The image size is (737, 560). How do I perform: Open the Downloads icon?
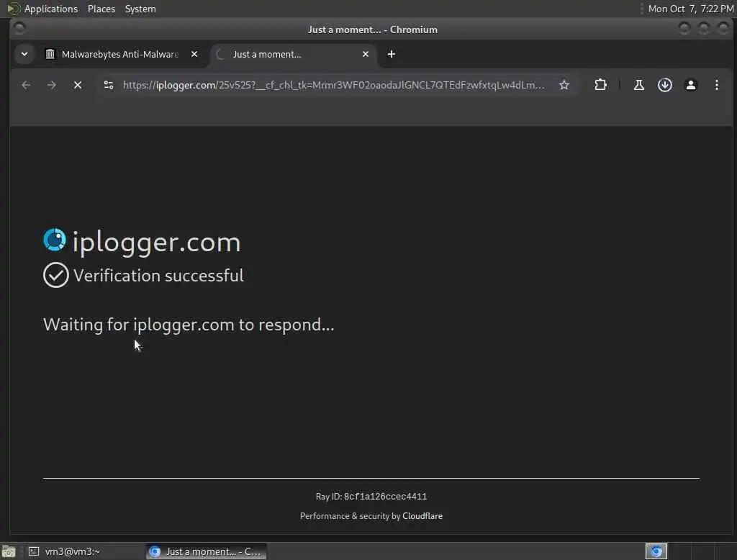coord(664,85)
